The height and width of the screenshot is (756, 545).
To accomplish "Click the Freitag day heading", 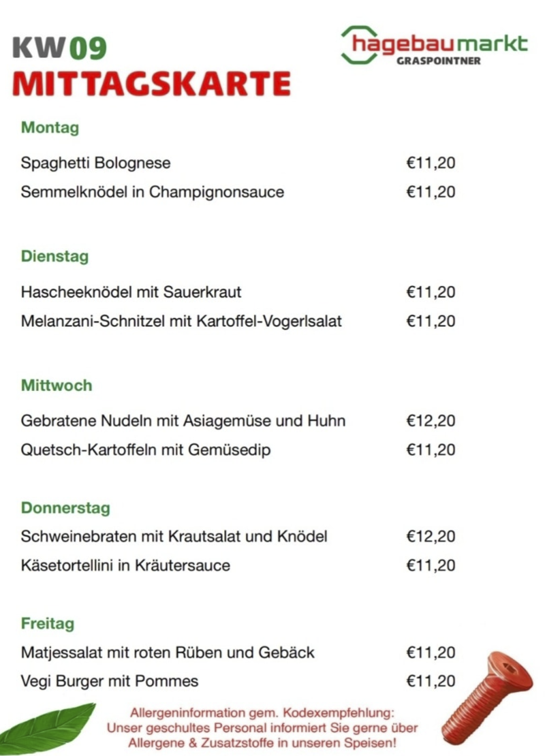I will [x=48, y=624].
